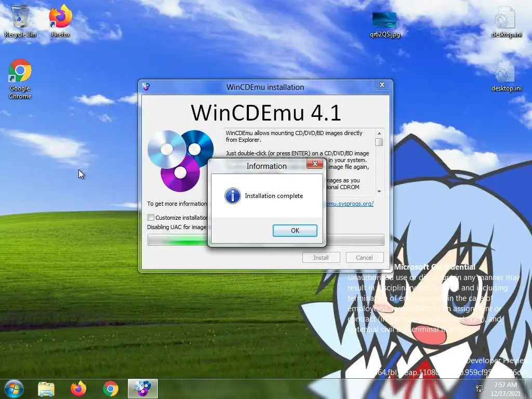
Task: Click the description scrollbar thumb
Action: [x=379, y=142]
